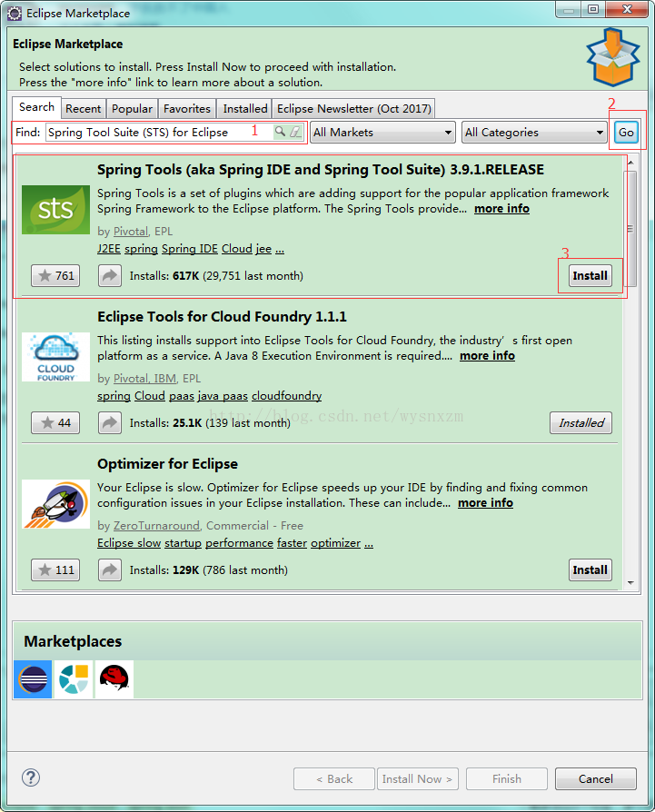Favorite Cloud Foundry via the 44 star button
This screenshot has width=655, height=812.
coord(55,422)
